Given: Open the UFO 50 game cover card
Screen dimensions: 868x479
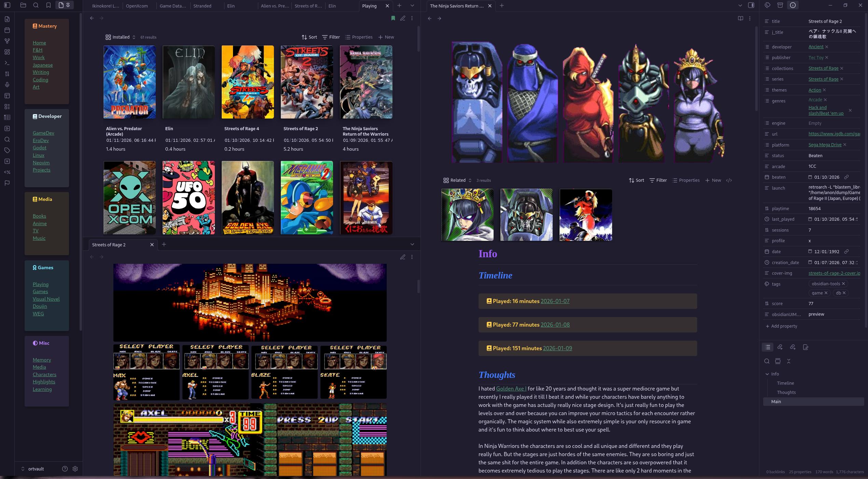Looking at the screenshot, I should pyautogui.click(x=189, y=198).
